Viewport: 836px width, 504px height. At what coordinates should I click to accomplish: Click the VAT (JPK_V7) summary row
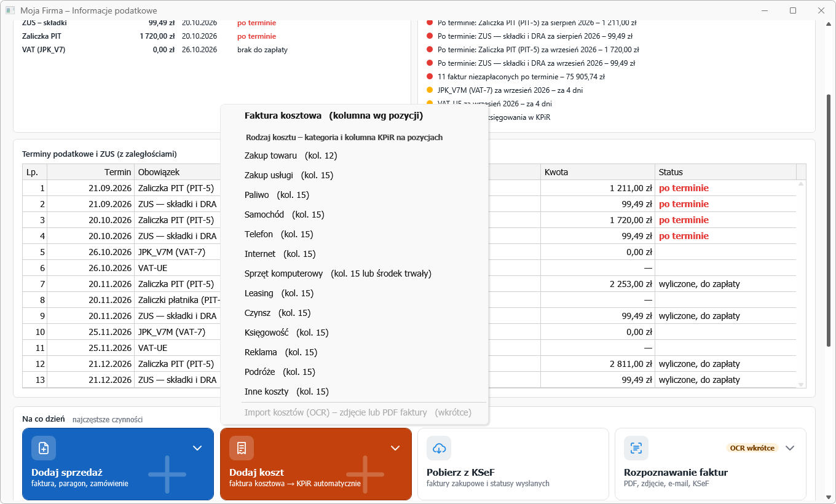[x=154, y=50]
